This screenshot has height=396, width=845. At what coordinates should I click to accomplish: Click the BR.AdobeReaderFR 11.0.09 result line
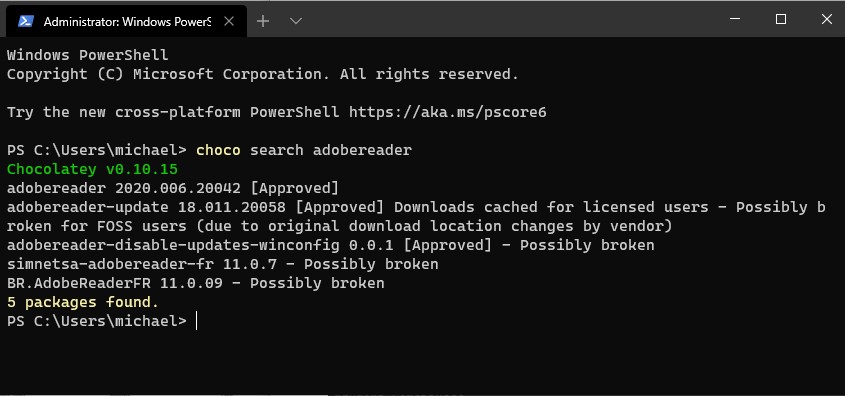click(x=195, y=283)
